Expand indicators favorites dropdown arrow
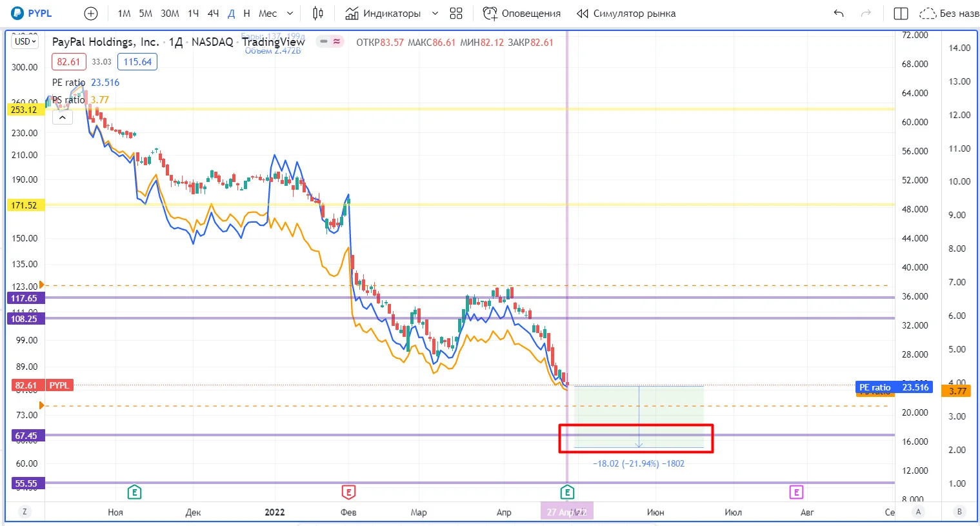 435,13
